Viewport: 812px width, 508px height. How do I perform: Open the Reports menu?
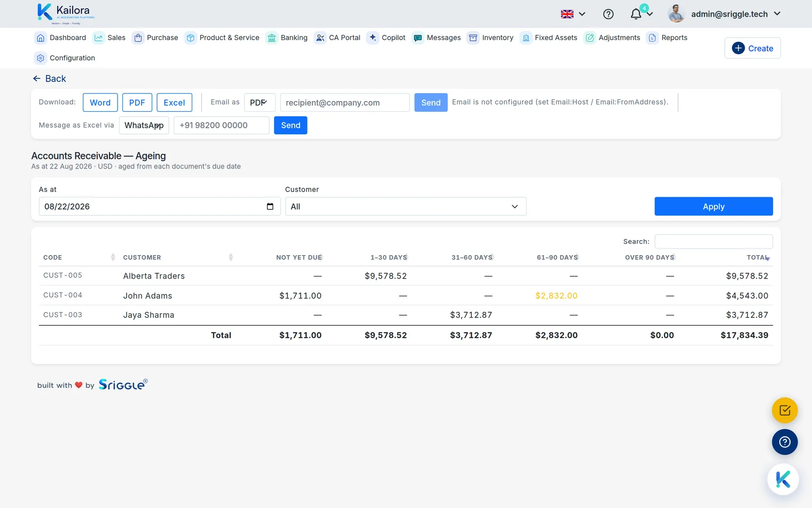point(667,37)
